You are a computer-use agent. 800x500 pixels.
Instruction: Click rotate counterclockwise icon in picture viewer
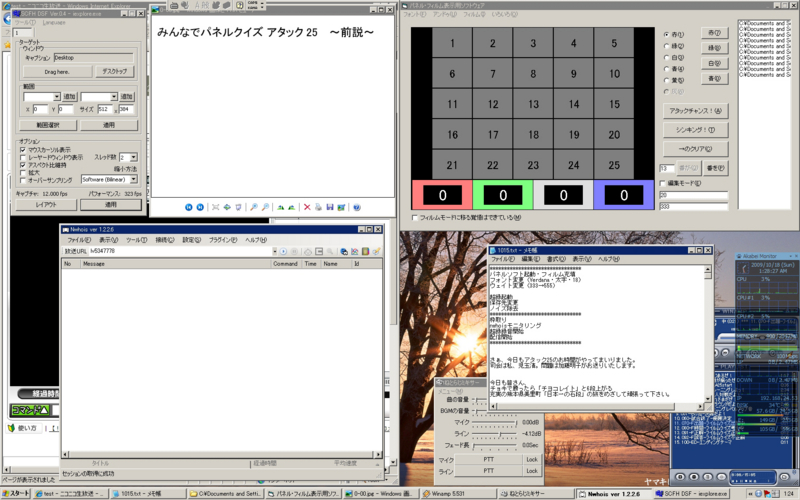292,207
